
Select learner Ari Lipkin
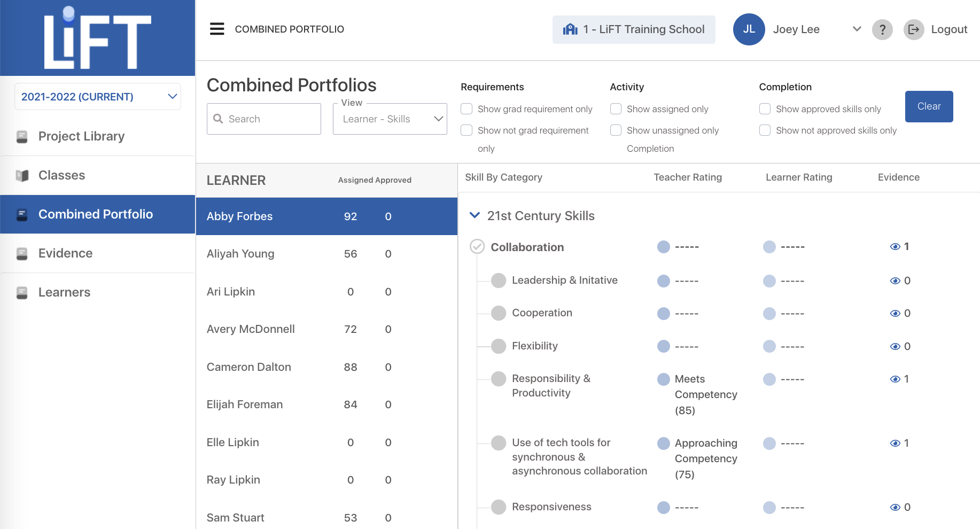(326, 292)
